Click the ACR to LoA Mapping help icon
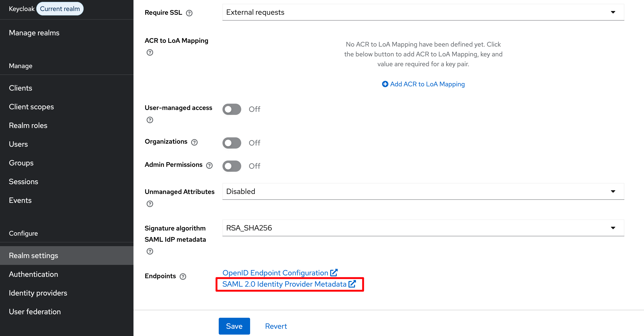The width and height of the screenshot is (644, 336). coord(150,52)
